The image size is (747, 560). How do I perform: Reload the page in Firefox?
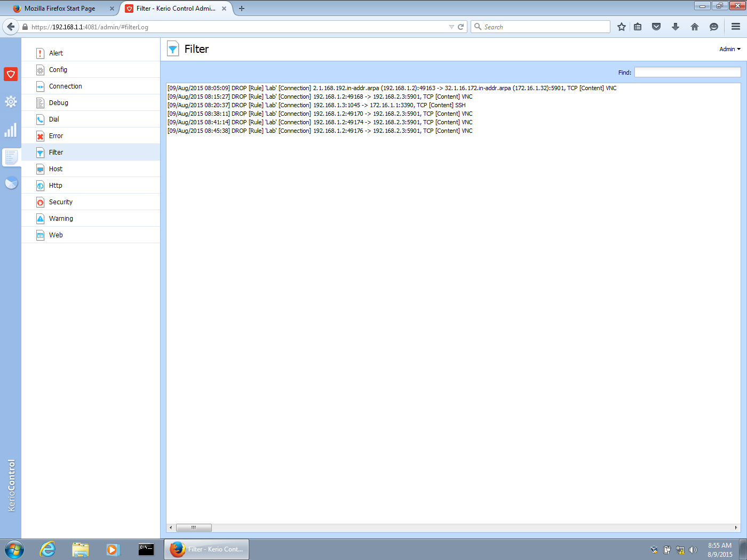[460, 27]
